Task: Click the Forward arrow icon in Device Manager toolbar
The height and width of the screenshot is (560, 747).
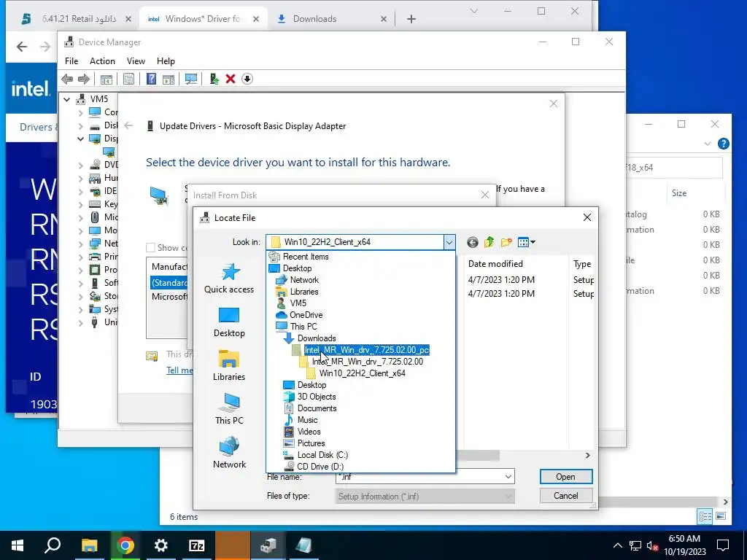Action: (x=84, y=79)
